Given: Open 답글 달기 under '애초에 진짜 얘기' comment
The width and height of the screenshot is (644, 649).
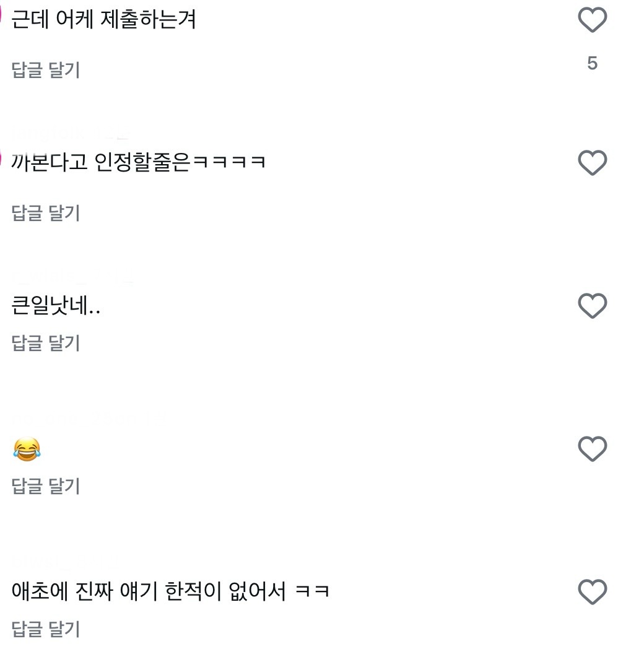Looking at the screenshot, I should click(46, 629).
